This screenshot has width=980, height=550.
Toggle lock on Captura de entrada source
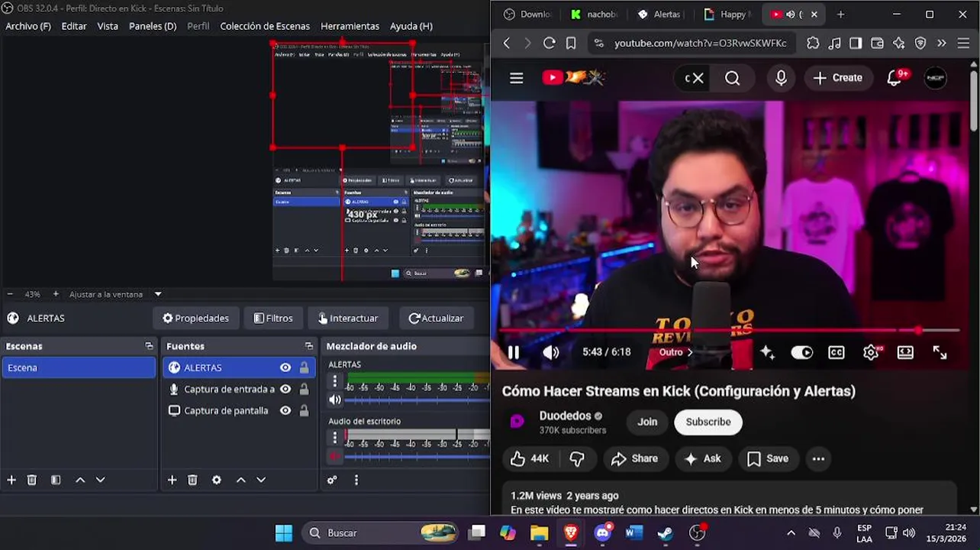[x=304, y=389]
